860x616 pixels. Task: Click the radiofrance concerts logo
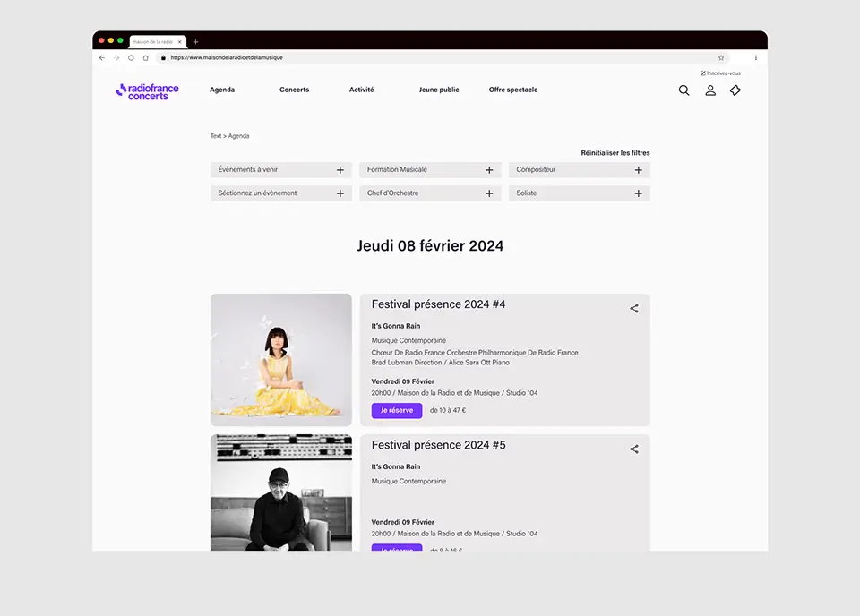pyautogui.click(x=148, y=91)
